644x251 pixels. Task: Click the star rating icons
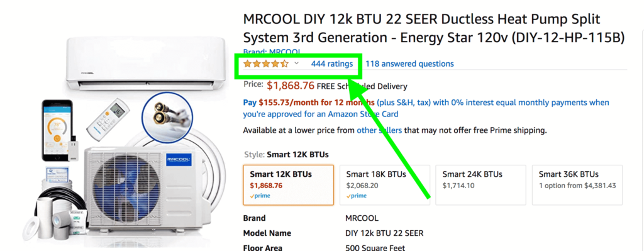point(266,64)
